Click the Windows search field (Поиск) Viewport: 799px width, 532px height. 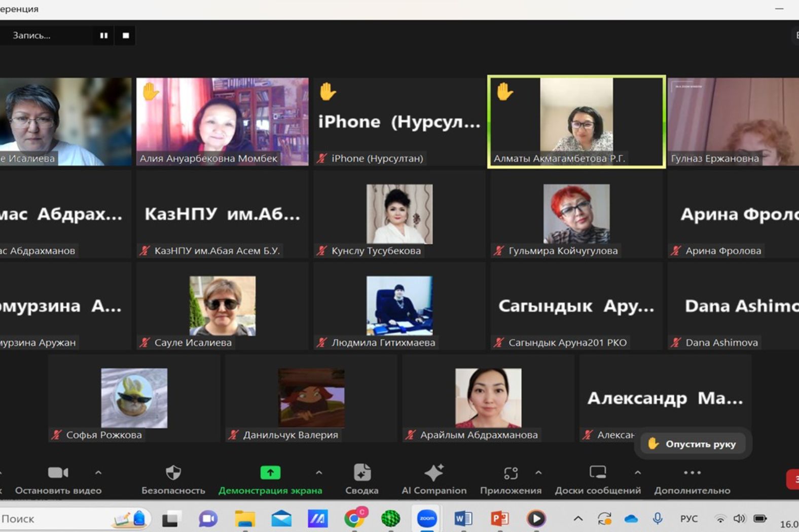(56, 518)
